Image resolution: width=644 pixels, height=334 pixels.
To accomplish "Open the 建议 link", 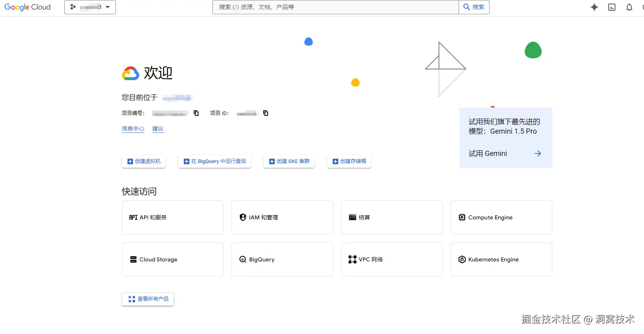I will click(158, 129).
